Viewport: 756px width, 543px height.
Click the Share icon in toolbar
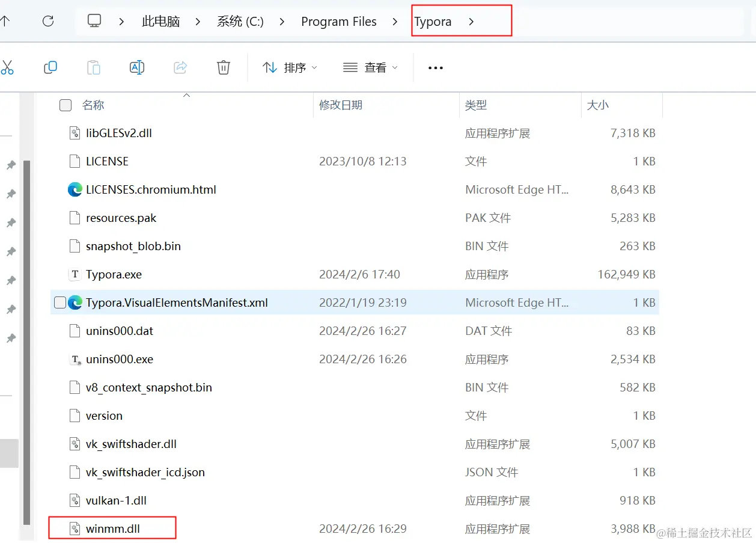180,67
